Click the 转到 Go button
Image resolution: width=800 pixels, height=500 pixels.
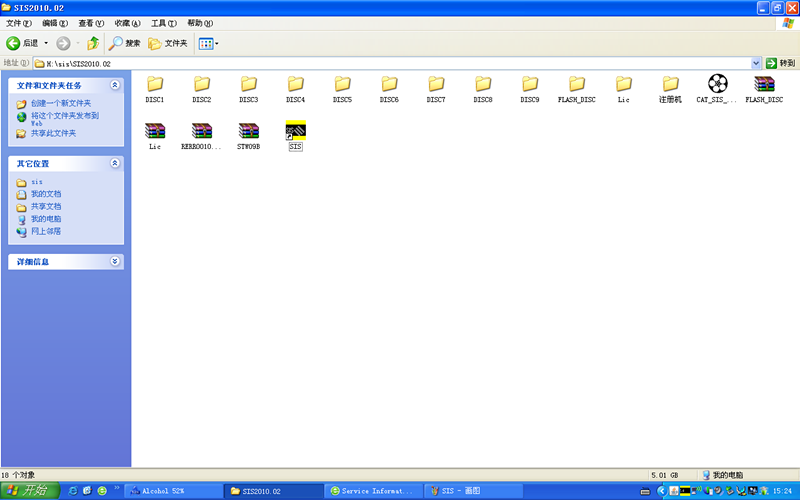(781, 63)
